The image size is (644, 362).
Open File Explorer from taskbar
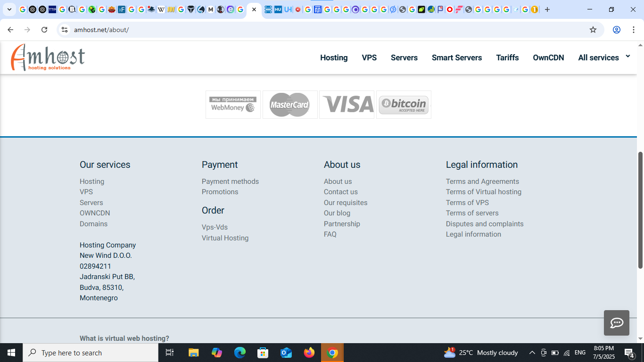(193, 353)
